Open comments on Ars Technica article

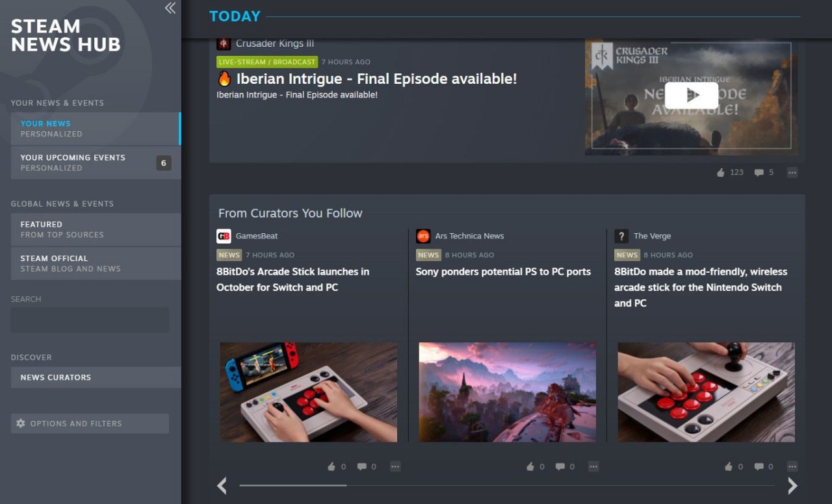pyautogui.click(x=560, y=466)
